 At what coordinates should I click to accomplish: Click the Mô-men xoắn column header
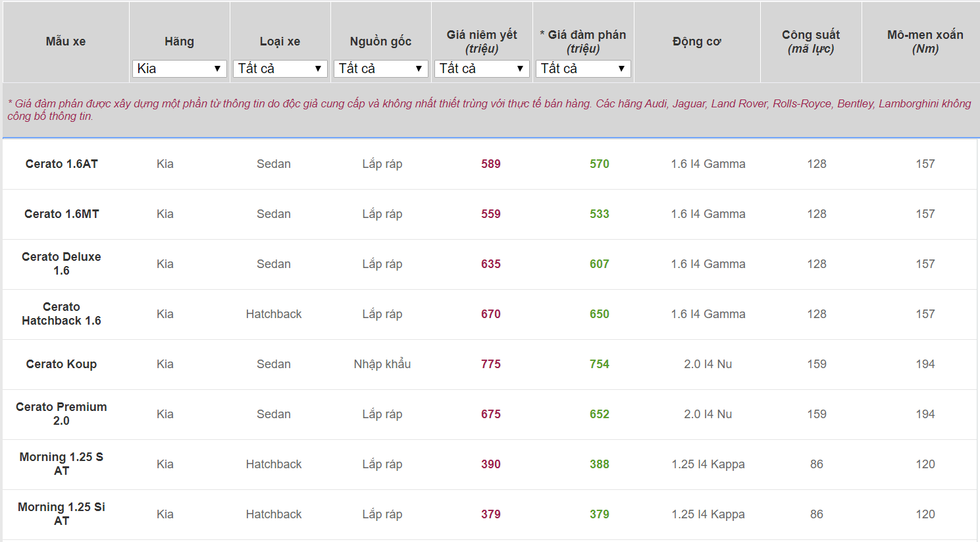coord(925,41)
